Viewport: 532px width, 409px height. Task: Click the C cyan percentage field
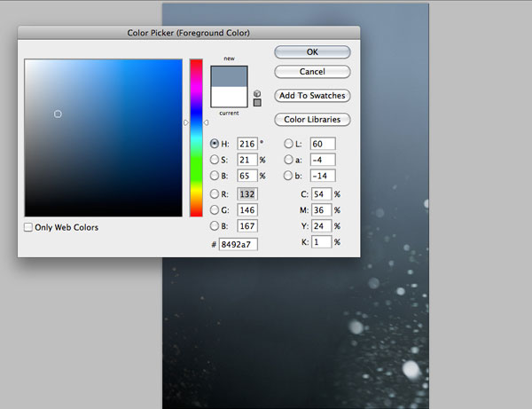320,193
